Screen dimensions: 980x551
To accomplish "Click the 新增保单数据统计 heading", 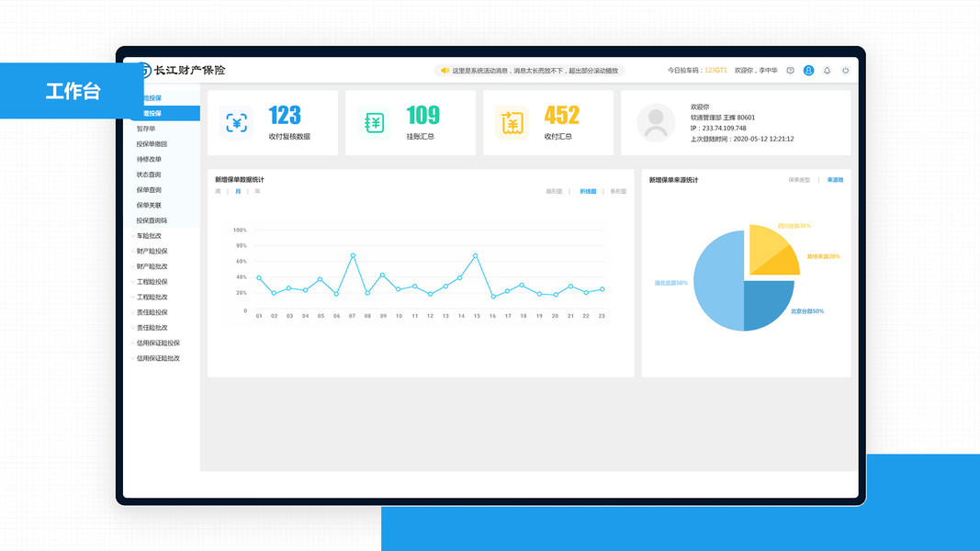I will pyautogui.click(x=240, y=180).
